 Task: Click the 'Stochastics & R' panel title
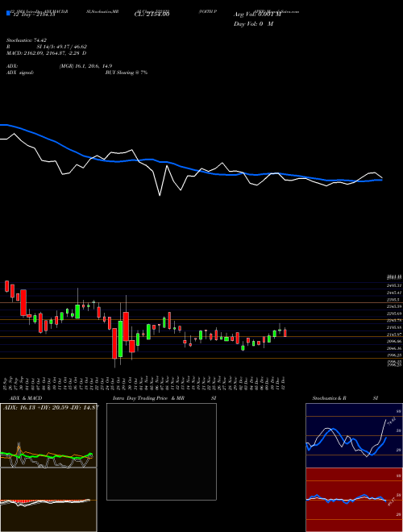tap(329, 398)
